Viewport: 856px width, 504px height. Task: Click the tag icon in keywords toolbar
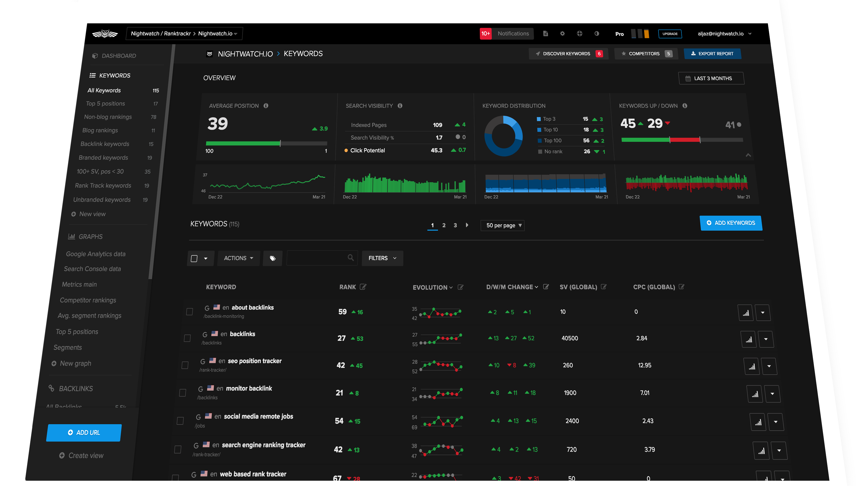pyautogui.click(x=272, y=258)
